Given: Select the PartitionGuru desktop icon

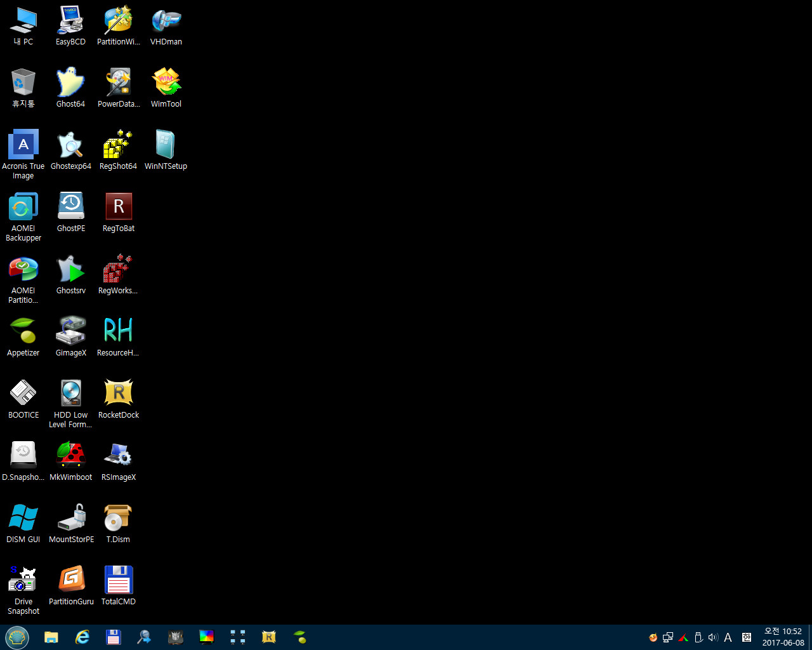Looking at the screenshot, I should point(71,586).
